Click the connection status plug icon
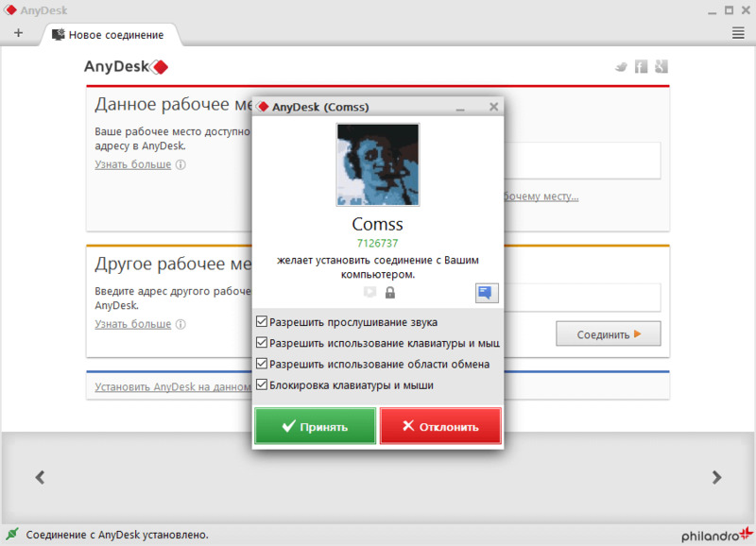The height and width of the screenshot is (546, 756). click(x=12, y=534)
